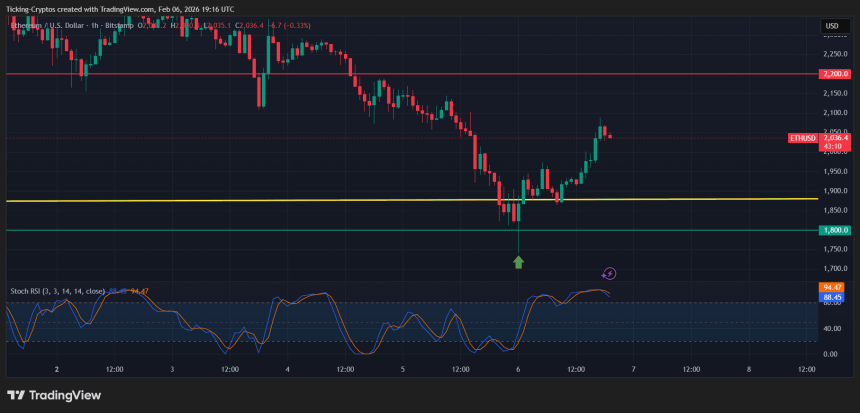Click the red ETHUSD symbol tag
860x413 pixels.
pos(801,139)
